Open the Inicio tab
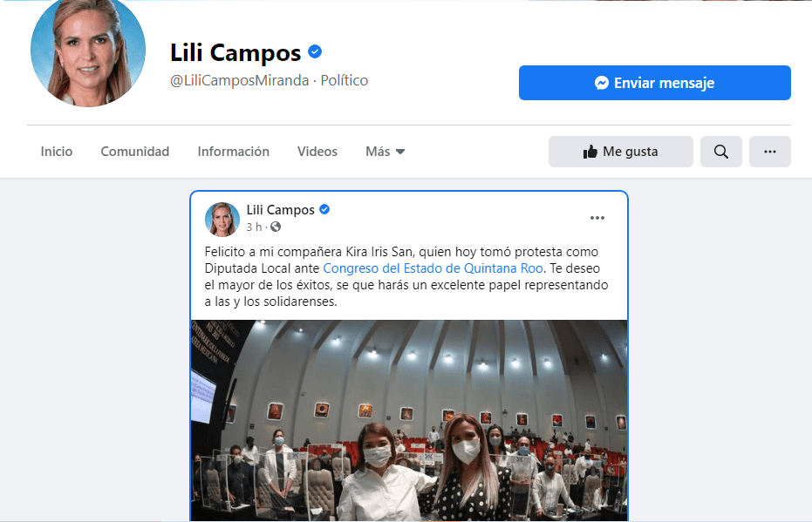This screenshot has width=812, height=522. click(57, 152)
